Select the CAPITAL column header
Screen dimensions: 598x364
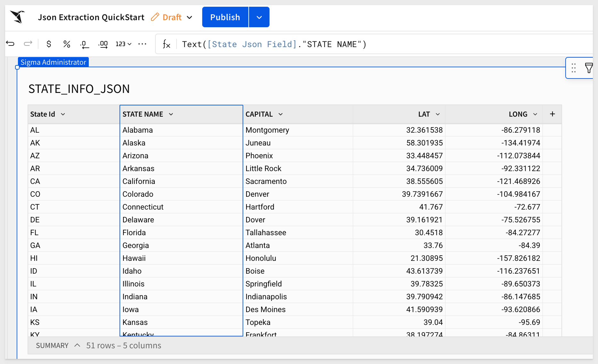(x=298, y=114)
